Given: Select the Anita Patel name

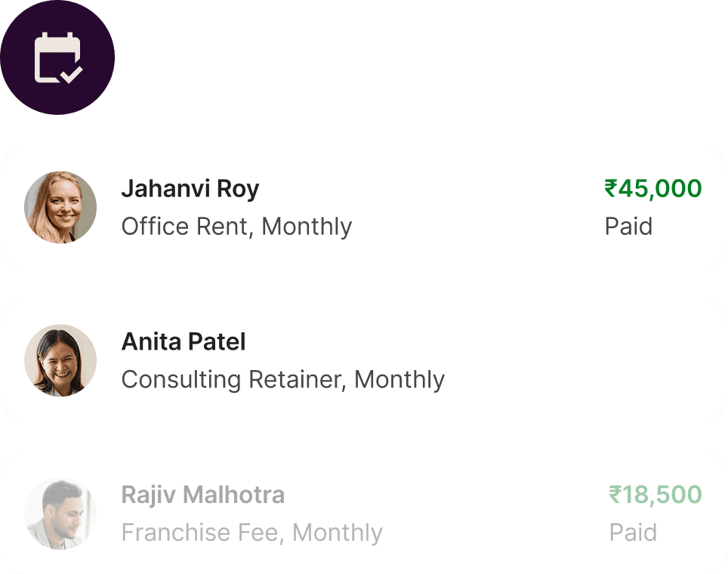Looking at the screenshot, I should [184, 341].
